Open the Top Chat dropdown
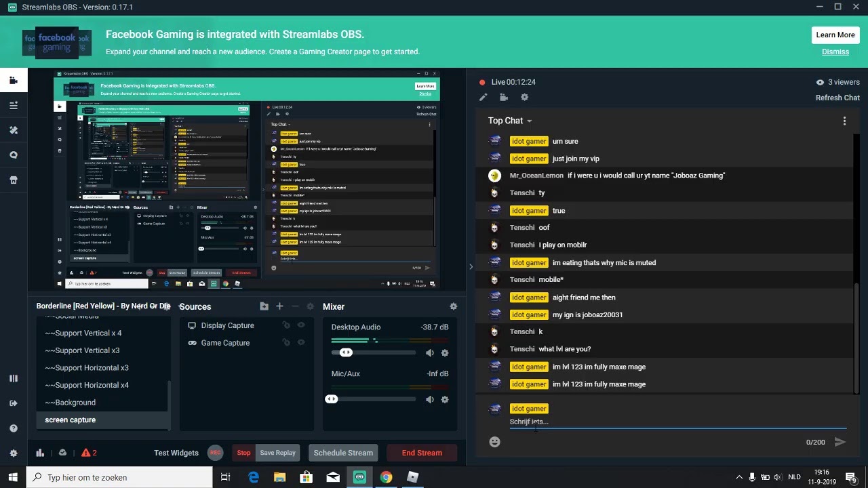 point(510,121)
